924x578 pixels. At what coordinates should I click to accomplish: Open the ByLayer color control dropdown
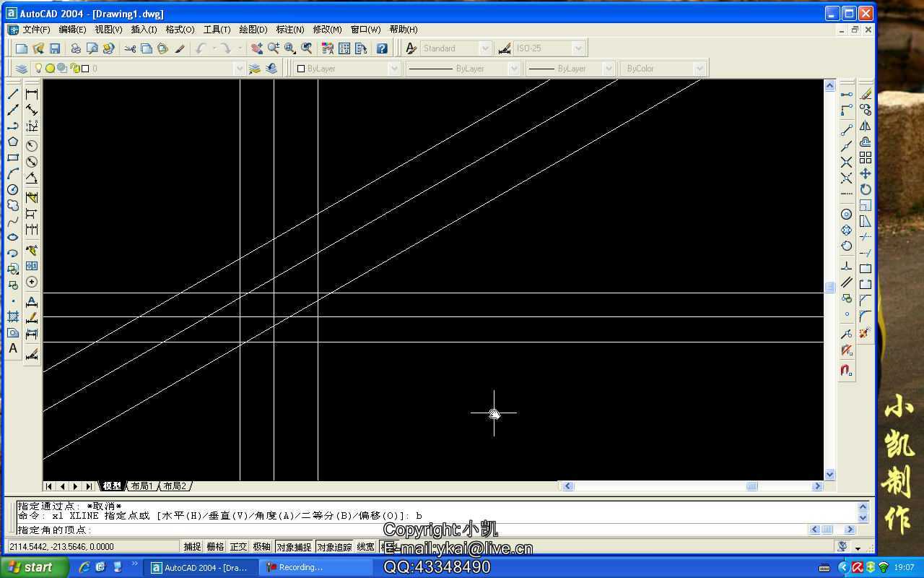pos(394,69)
